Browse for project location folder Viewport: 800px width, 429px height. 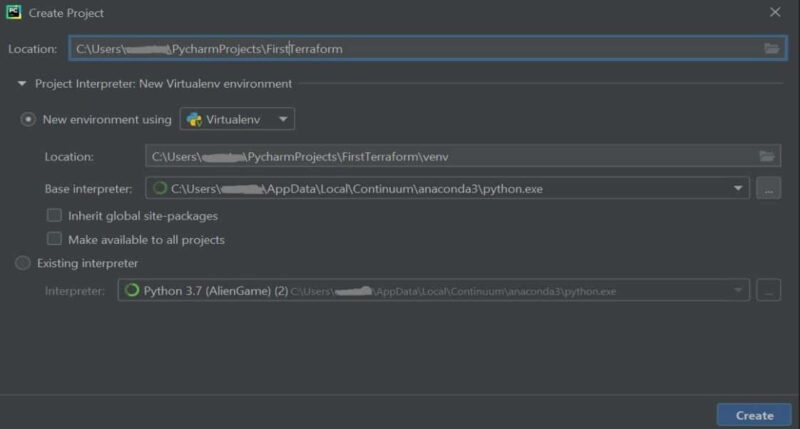771,48
